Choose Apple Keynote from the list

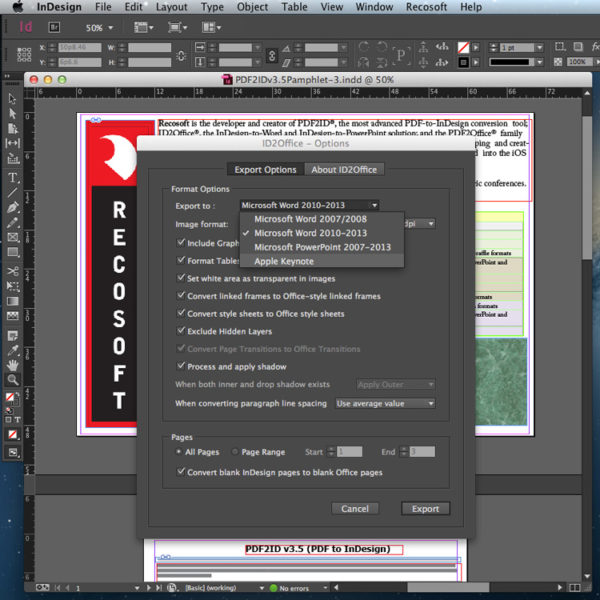point(284,261)
